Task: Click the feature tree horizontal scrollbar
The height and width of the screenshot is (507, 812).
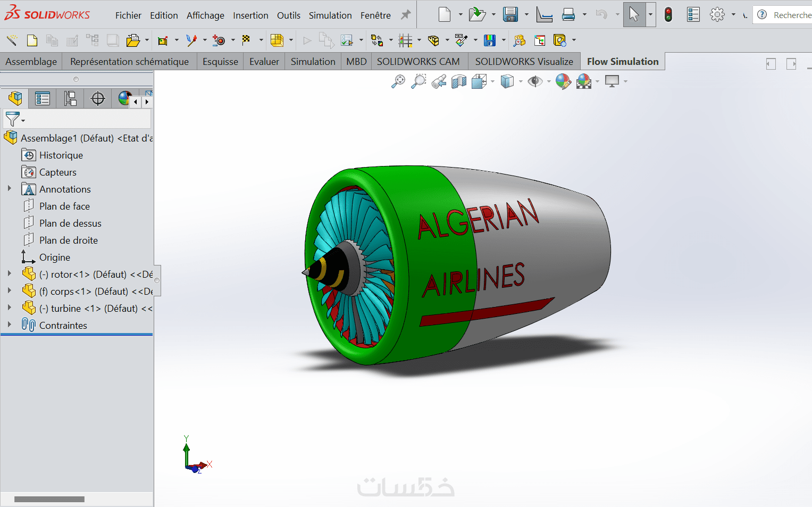Action: (49, 499)
